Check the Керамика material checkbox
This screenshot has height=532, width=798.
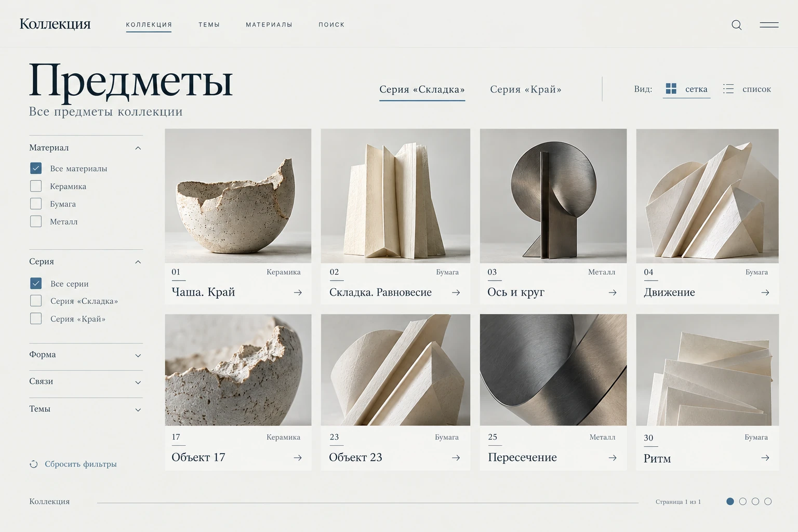click(x=36, y=186)
